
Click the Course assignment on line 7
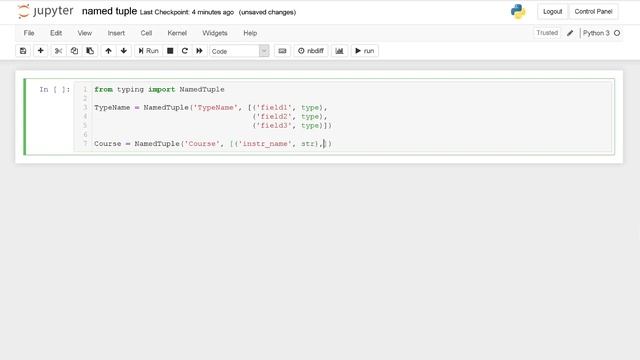213,144
